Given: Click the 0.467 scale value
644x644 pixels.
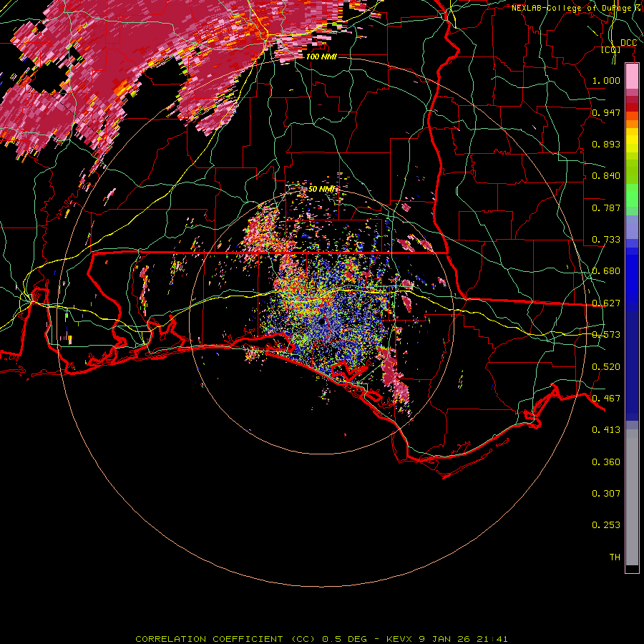Looking at the screenshot, I should (606, 399).
